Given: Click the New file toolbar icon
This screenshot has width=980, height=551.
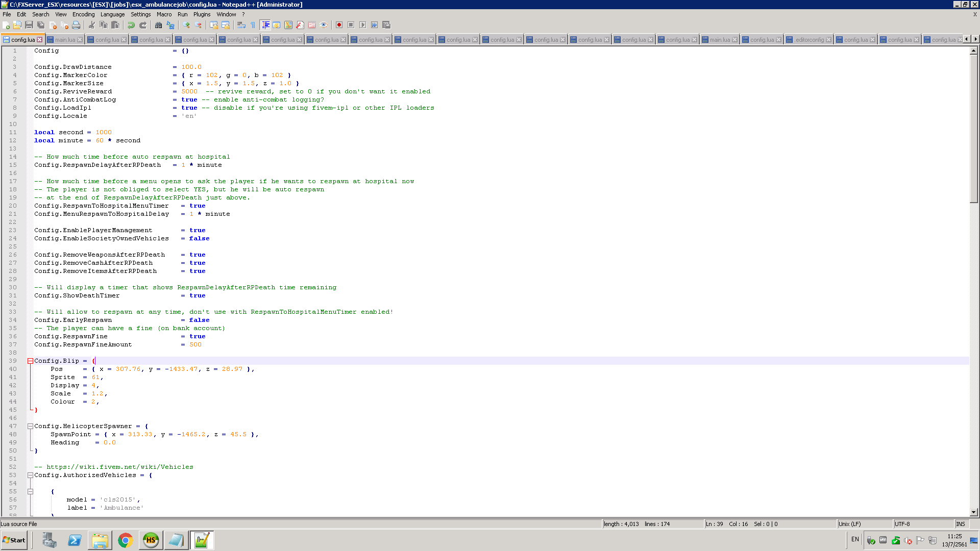Looking at the screenshot, I should point(6,25).
